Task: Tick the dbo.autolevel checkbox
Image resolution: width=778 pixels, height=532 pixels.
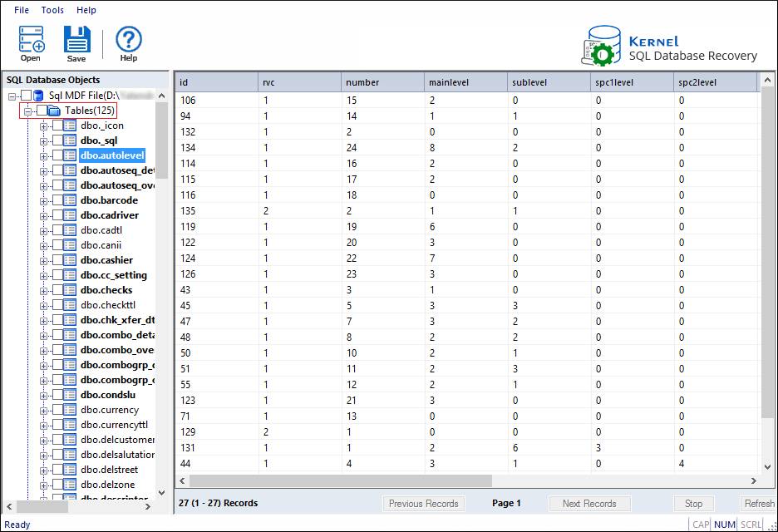Action: tap(57, 155)
